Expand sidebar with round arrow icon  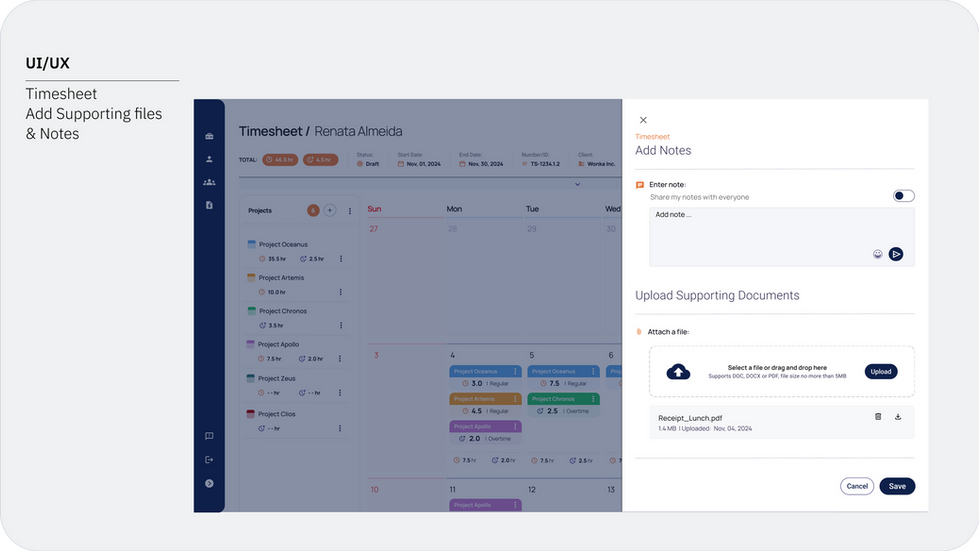point(209,484)
